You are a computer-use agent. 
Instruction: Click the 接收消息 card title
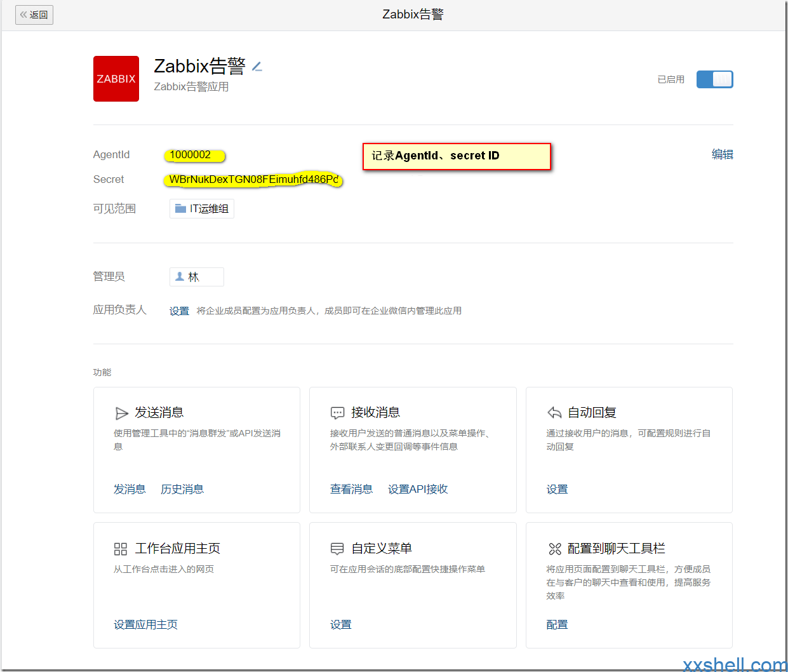click(376, 413)
